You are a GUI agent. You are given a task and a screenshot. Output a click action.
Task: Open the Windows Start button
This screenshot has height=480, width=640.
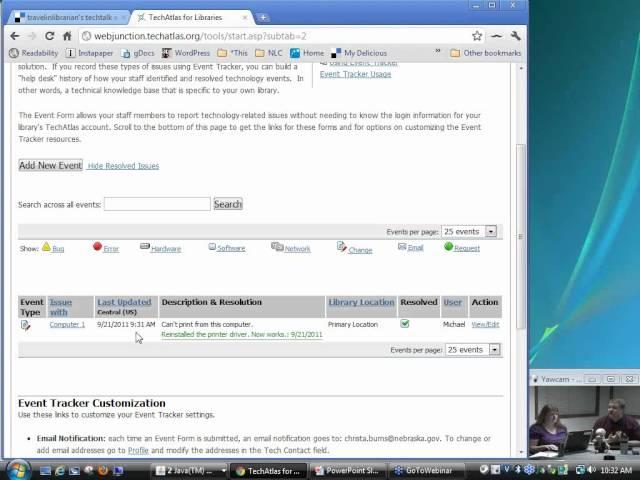pyautogui.click(x=16, y=470)
